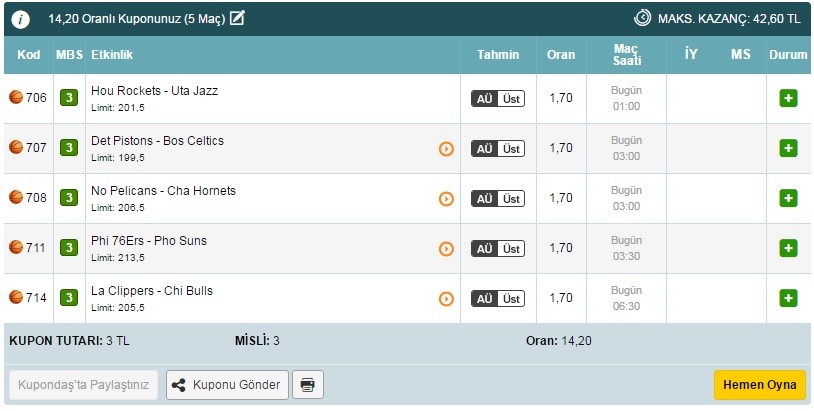Click the Hemen Oyna button
This screenshot has height=411, width=814.
(x=759, y=385)
